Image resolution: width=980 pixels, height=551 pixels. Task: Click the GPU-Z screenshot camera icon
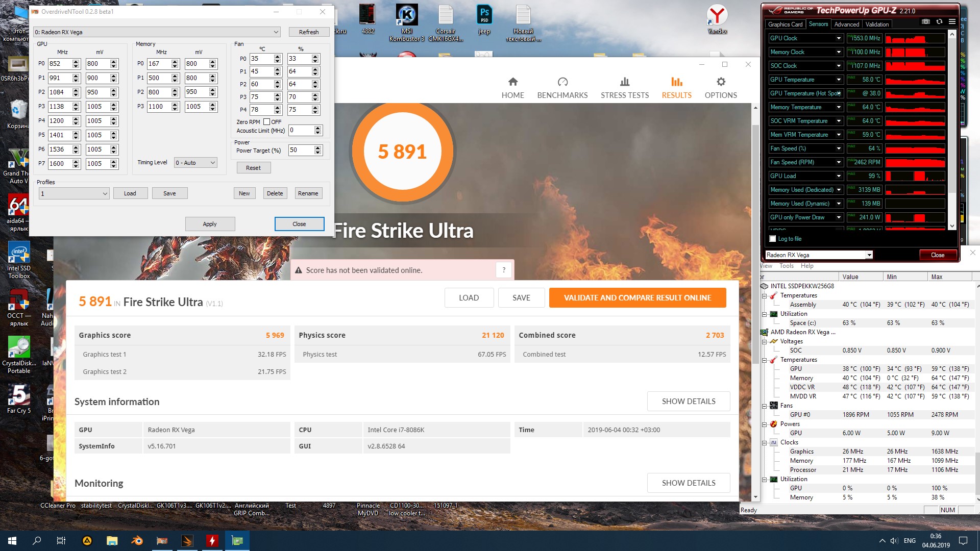925,22
